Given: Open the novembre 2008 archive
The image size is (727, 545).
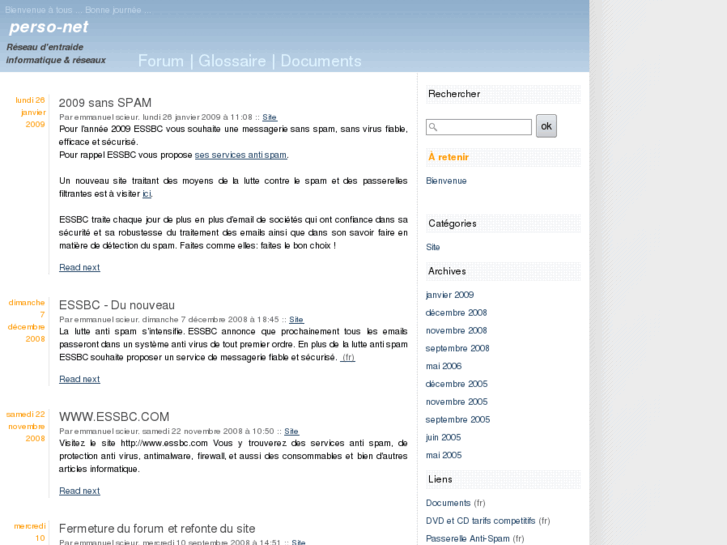Looking at the screenshot, I should [456, 331].
